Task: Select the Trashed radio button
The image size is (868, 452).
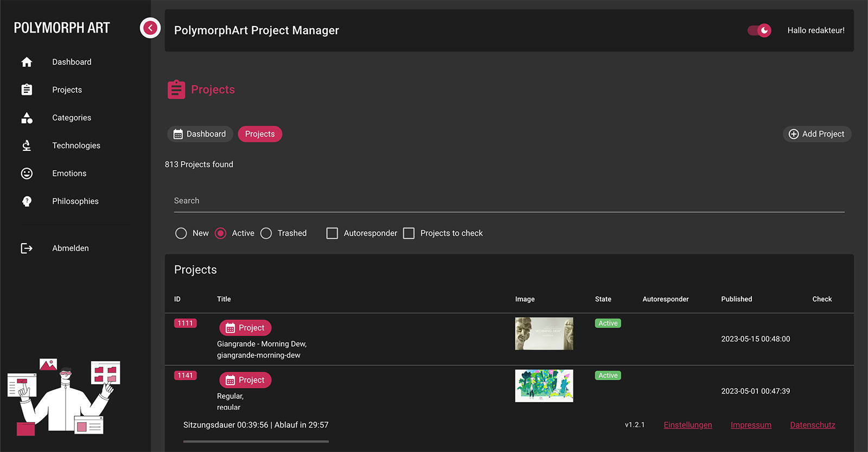Action: tap(266, 233)
